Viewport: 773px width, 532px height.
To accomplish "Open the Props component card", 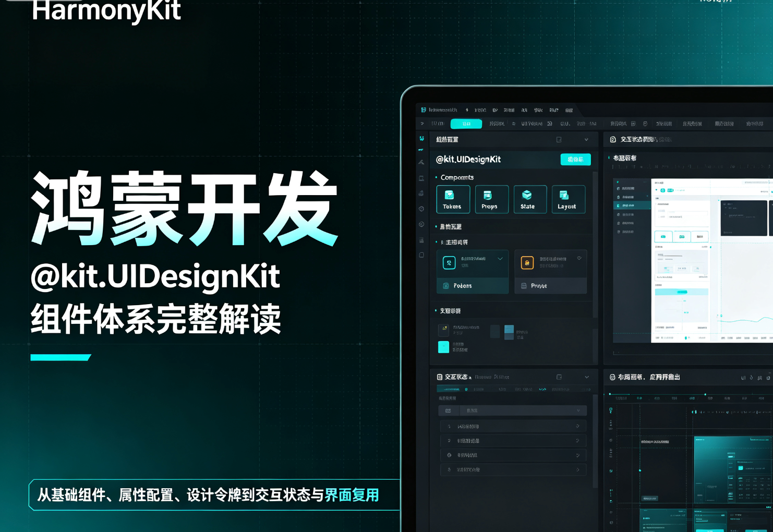I will coord(491,199).
